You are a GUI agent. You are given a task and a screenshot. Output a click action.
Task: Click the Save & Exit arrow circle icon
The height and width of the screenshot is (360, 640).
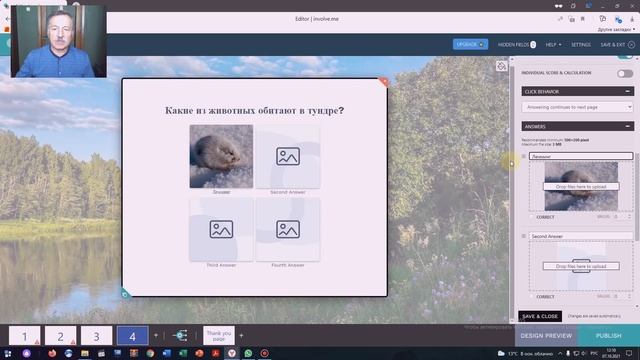click(631, 44)
